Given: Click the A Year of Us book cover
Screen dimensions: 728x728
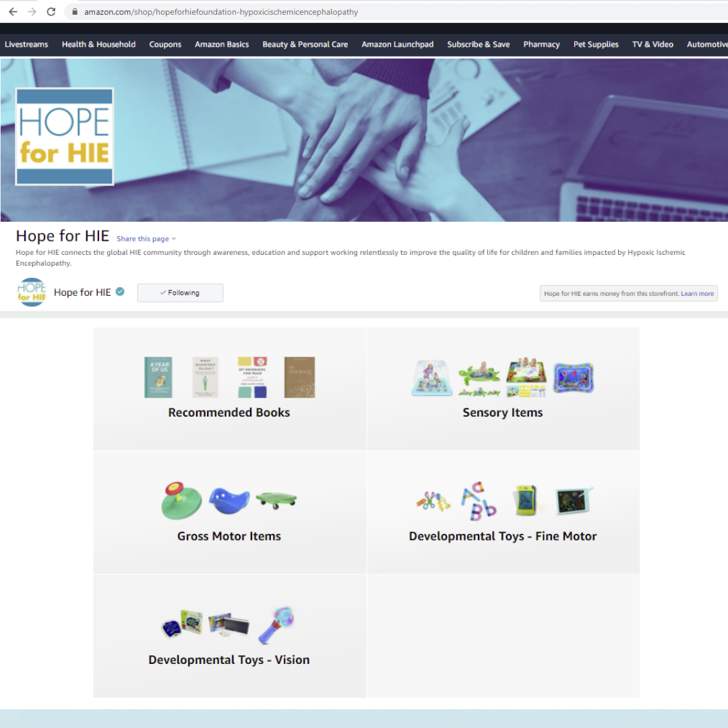Looking at the screenshot, I should (158, 377).
